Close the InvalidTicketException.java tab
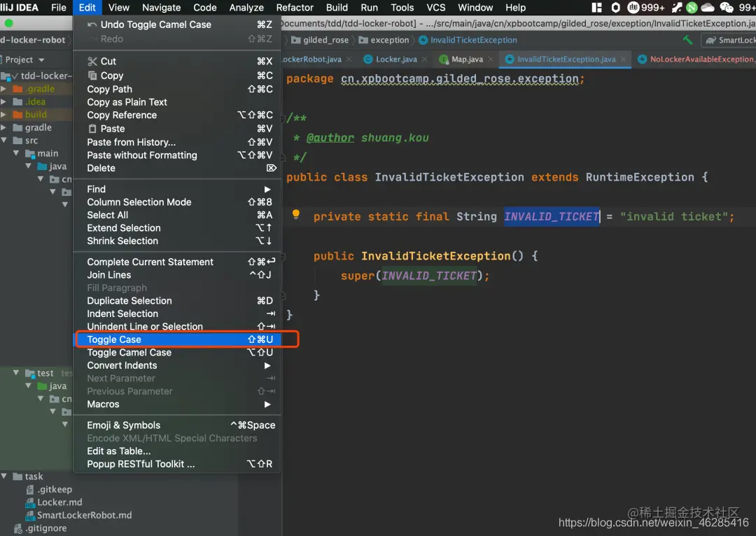 (623, 59)
